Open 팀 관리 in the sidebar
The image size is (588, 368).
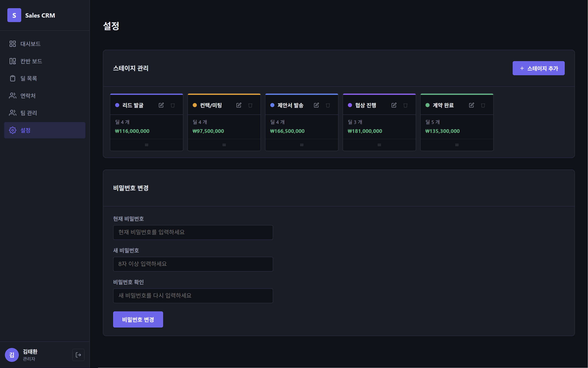[x=45, y=113]
